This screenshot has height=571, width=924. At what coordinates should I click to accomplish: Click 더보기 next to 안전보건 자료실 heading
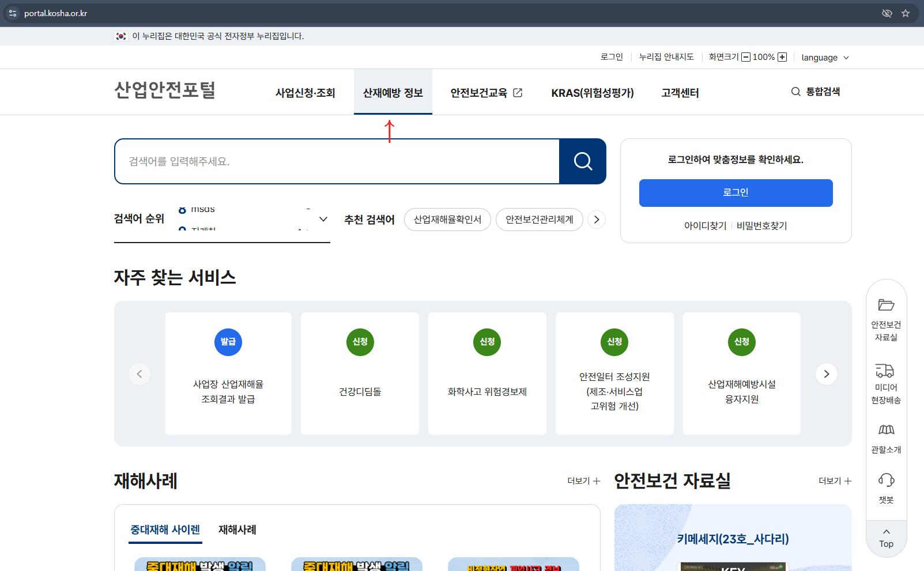click(x=835, y=481)
